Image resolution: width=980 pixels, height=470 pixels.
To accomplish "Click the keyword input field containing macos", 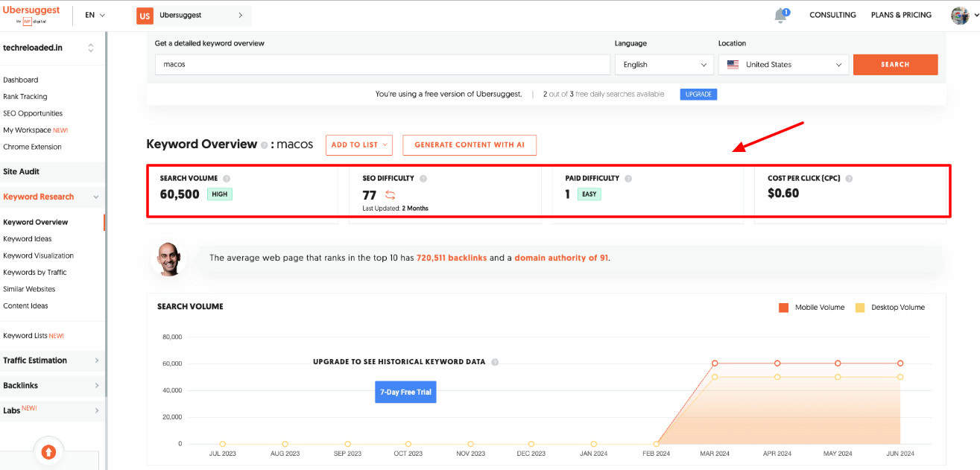I will (382, 65).
